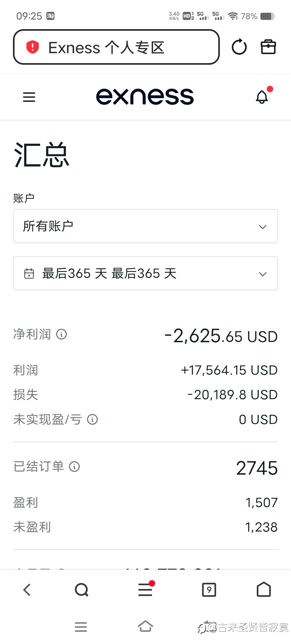Show info for 已结订单
291x644 pixels.
click(74, 467)
